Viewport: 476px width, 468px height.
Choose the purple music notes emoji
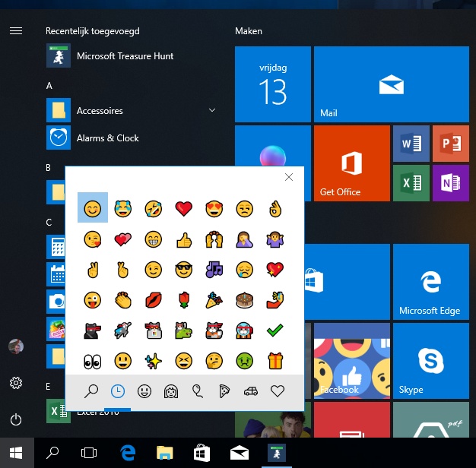(214, 270)
